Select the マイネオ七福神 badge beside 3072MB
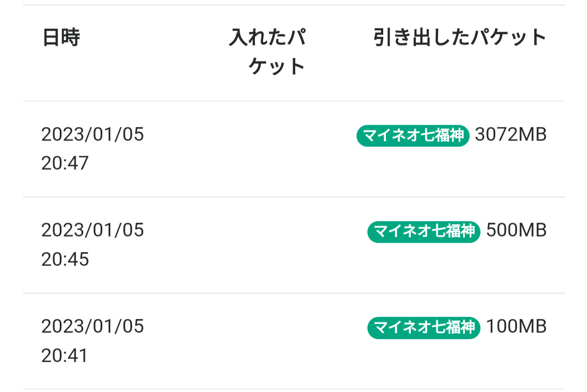 click(413, 135)
